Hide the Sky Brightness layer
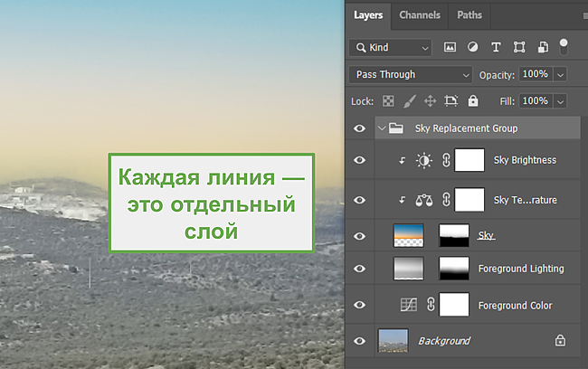 point(359,160)
